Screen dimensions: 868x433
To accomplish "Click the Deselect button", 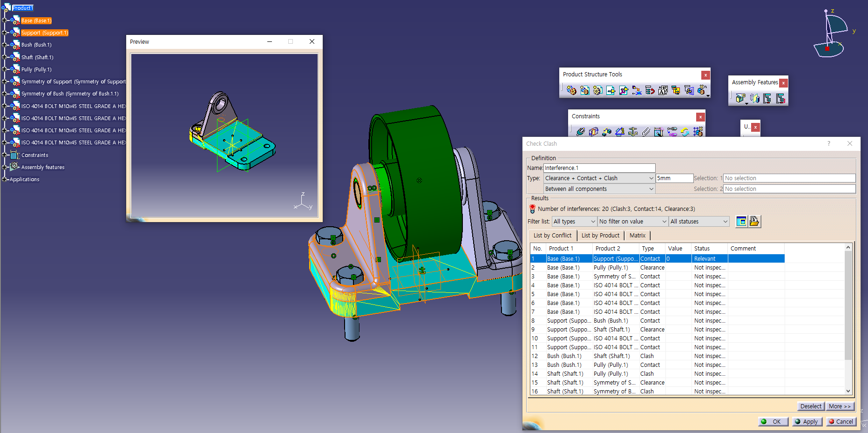I will click(811, 406).
